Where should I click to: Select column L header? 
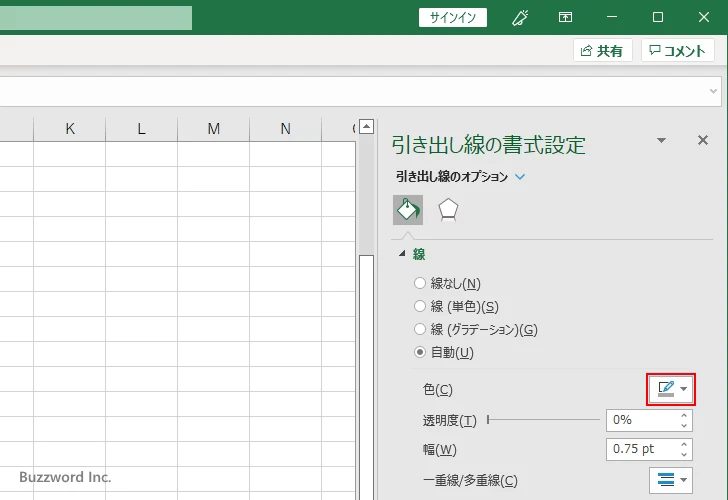pos(142,129)
